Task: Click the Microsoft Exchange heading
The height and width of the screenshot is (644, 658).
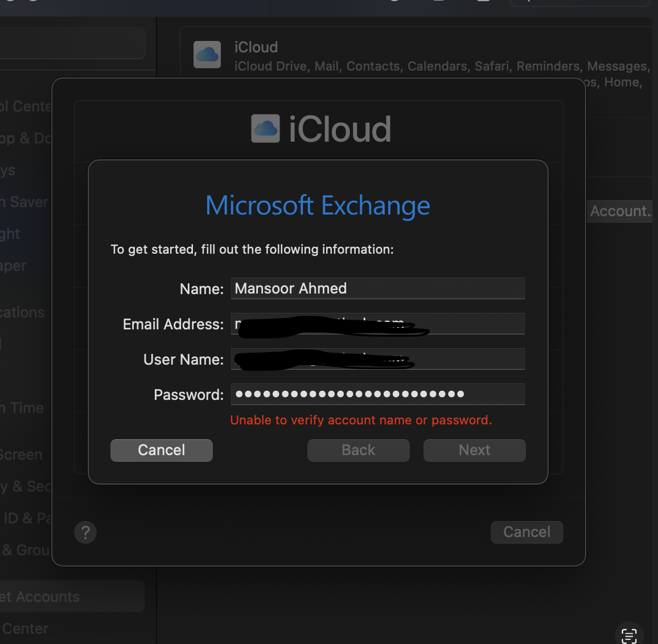Action: click(318, 205)
